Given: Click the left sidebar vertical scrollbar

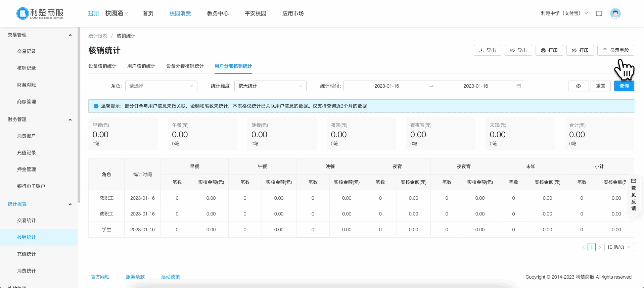Looking at the screenshot, I should point(79,114).
